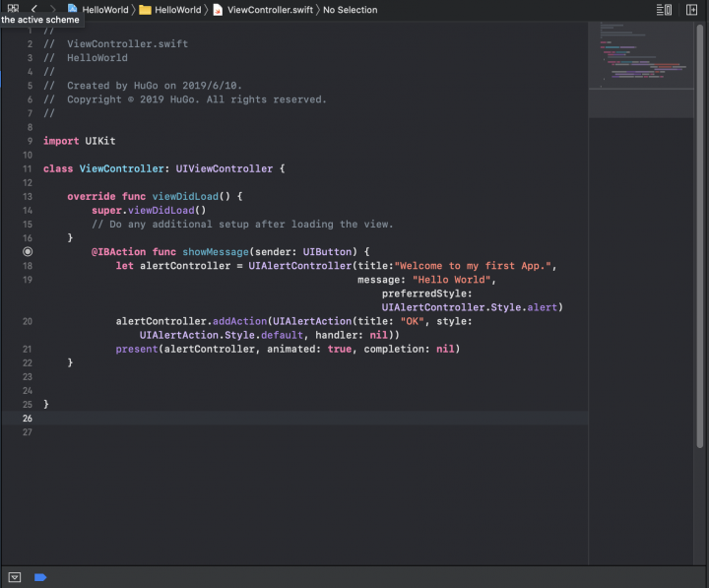Click line number 27 in gutter
Screen dimensions: 709x588
[28, 432]
